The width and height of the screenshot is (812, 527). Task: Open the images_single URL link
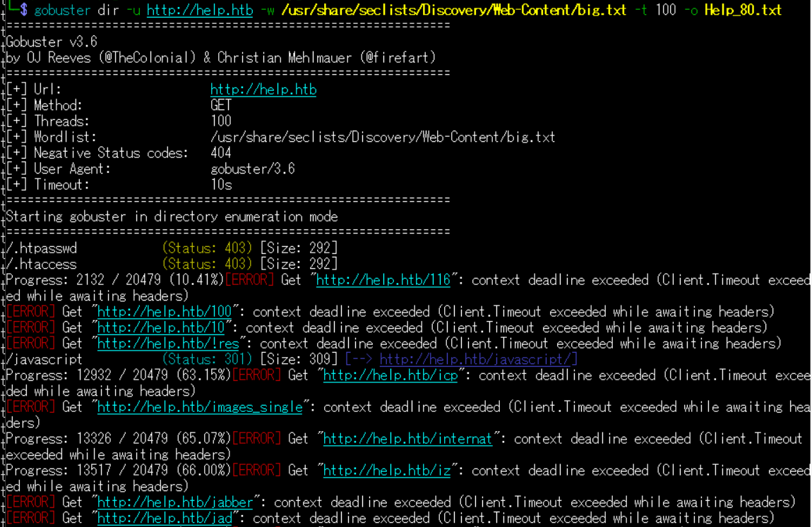199,407
